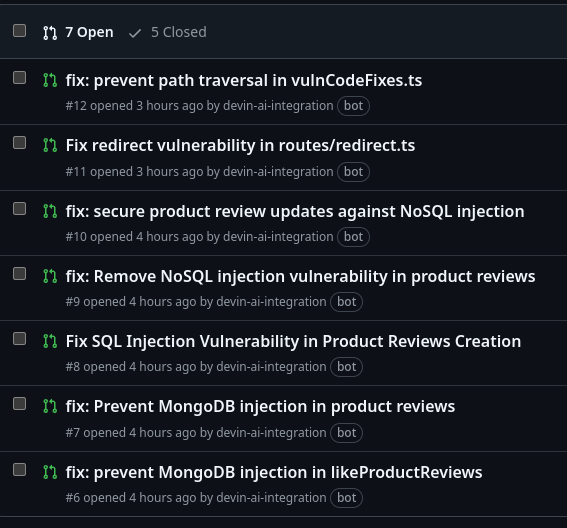This screenshot has width=567, height=528.
Task: Select checkbox for PR #9 NoSQL injection
Action: pos(20,274)
